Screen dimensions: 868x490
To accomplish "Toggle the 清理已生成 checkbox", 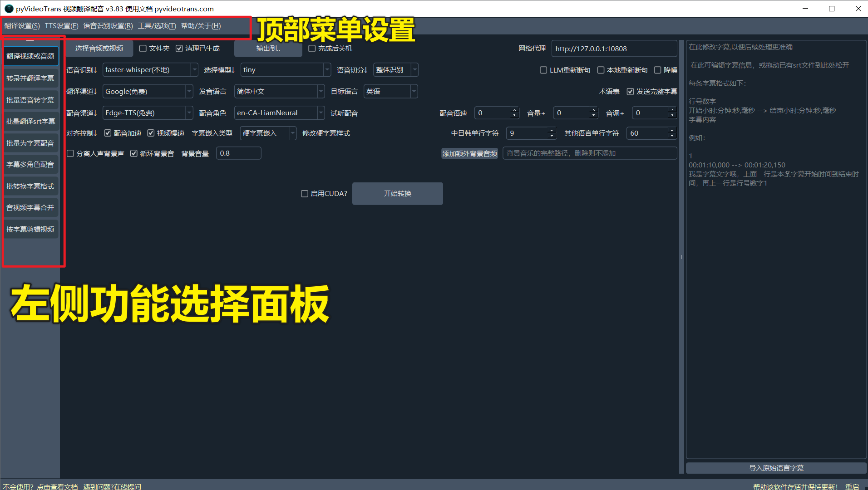I will (179, 49).
